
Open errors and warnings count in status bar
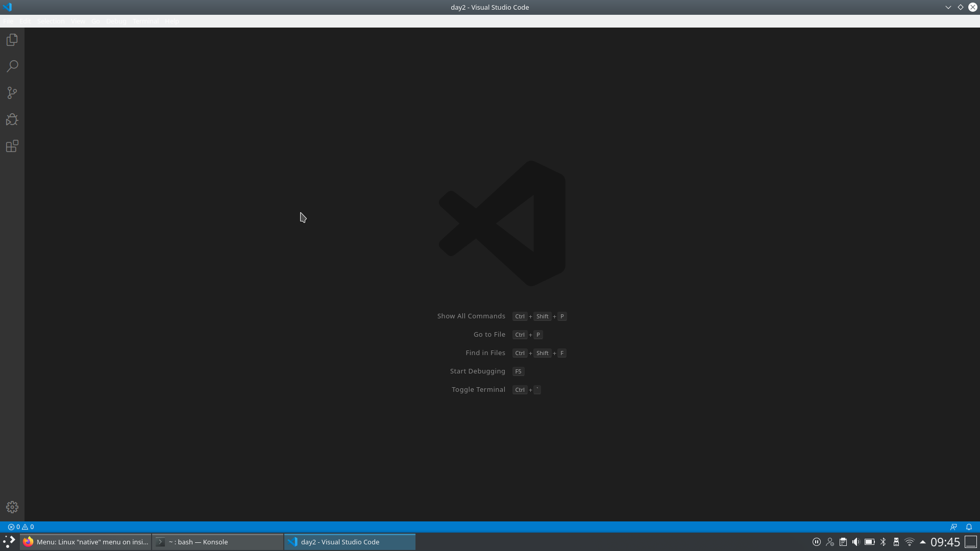21,527
